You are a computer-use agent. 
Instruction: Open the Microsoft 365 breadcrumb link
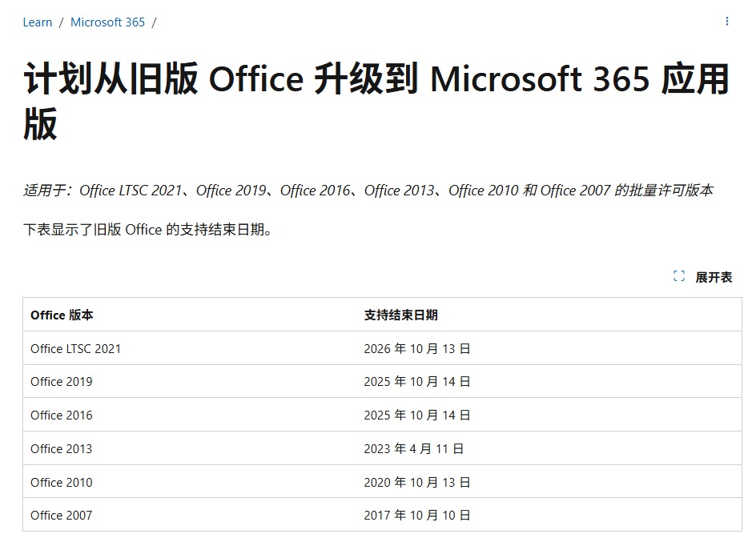click(x=107, y=22)
